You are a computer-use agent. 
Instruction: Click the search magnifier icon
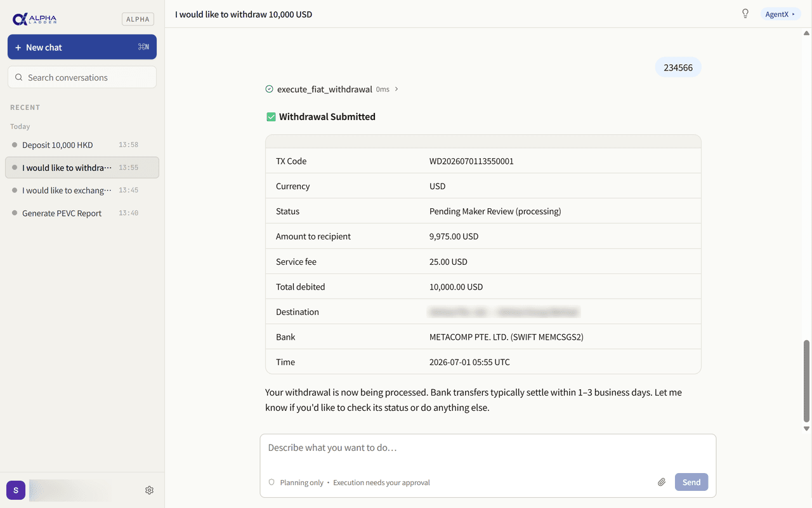19,77
